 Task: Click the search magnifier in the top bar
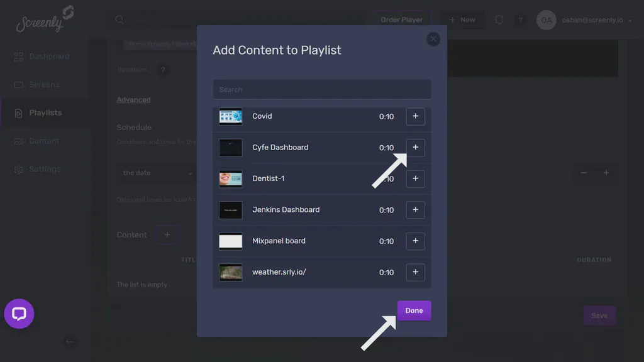pyautogui.click(x=119, y=19)
